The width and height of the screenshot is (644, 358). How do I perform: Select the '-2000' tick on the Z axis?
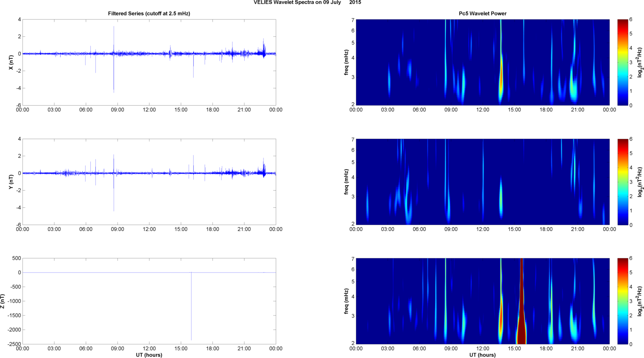[14, 330]
